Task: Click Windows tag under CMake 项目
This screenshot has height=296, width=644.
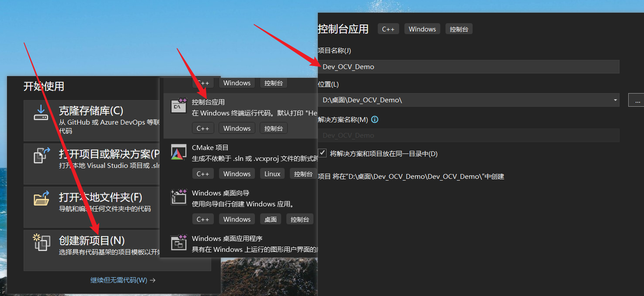Action: 237,174
